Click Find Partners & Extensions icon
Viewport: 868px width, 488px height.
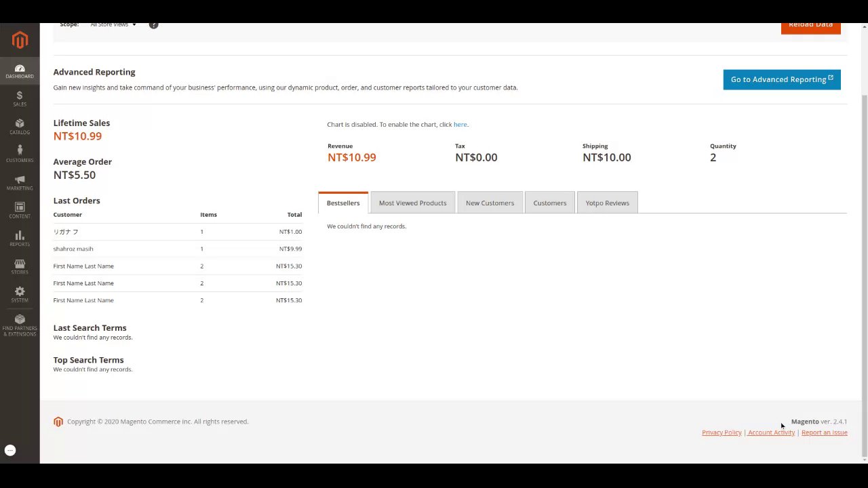coord(20,325)
